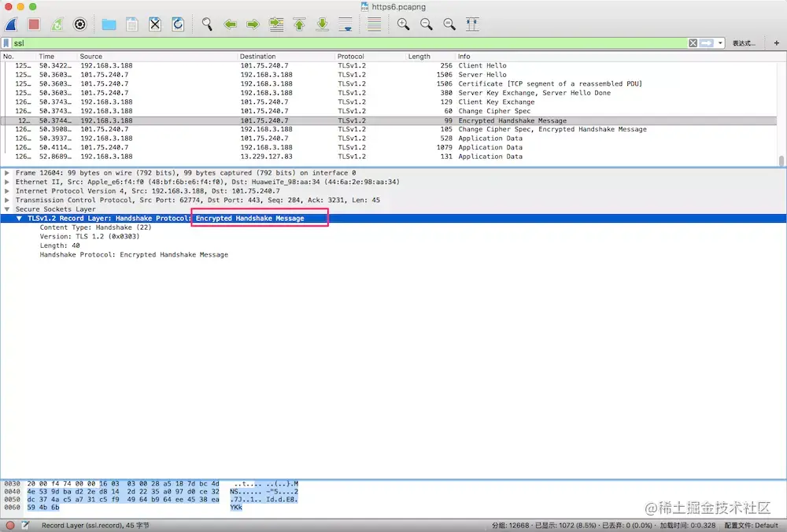Image resolution: width=787 pixels, height=532 pixels.
Task: Expand Transmission Control Protocol node
Action: [x=7, y=200]
